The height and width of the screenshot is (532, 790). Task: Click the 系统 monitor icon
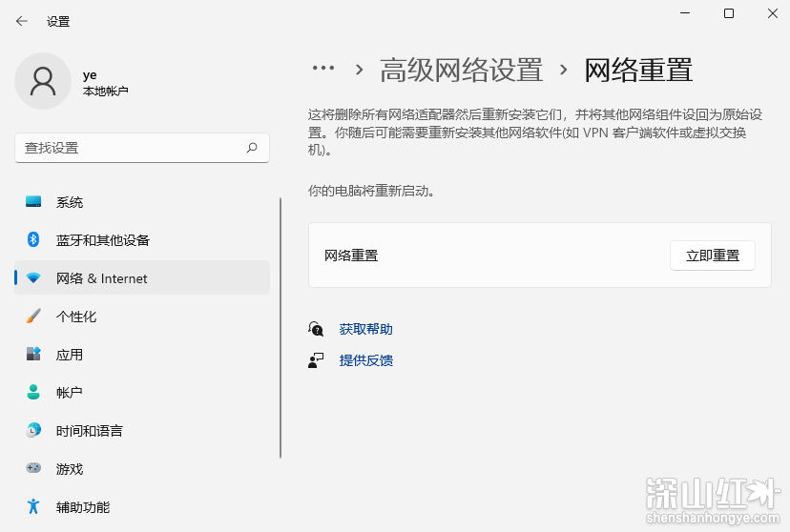(x=33, y=202)
